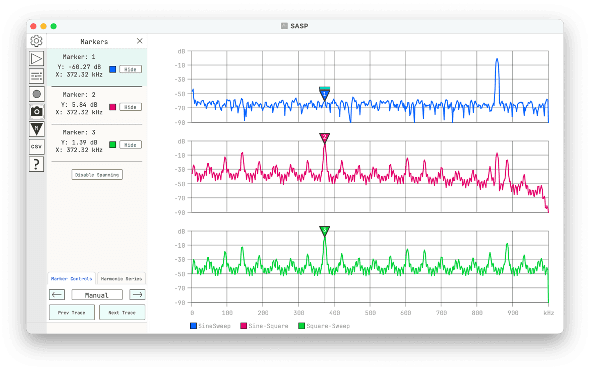Click Marker 2 Y value 5.84 dB
The image size is (590, 372).
tap(79, 105)
